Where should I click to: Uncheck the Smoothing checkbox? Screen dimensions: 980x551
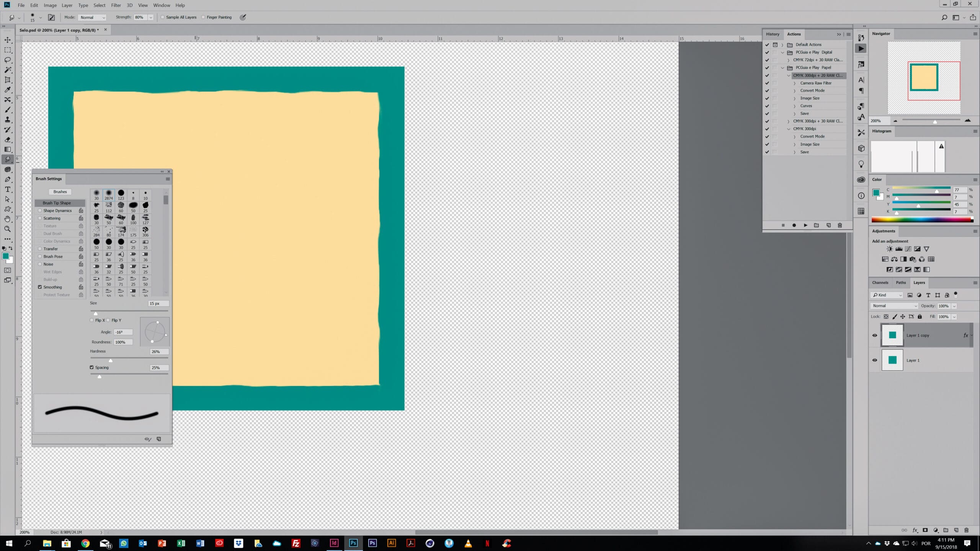pyautogui.click(x=39, y=287)
